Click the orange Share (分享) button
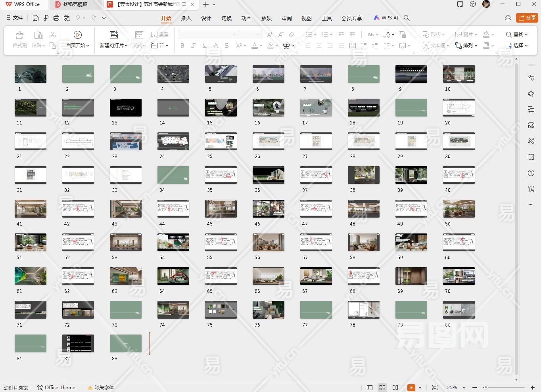 coord(527,18)
